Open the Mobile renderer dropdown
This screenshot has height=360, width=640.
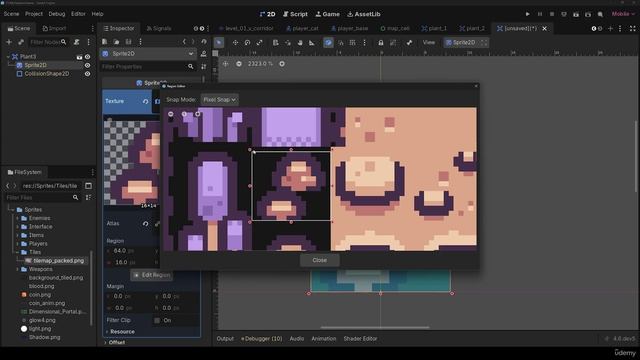coord(623,14)
